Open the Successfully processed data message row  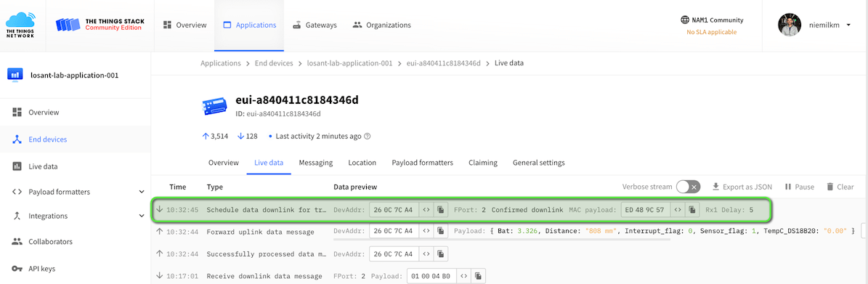click(509, 254)
